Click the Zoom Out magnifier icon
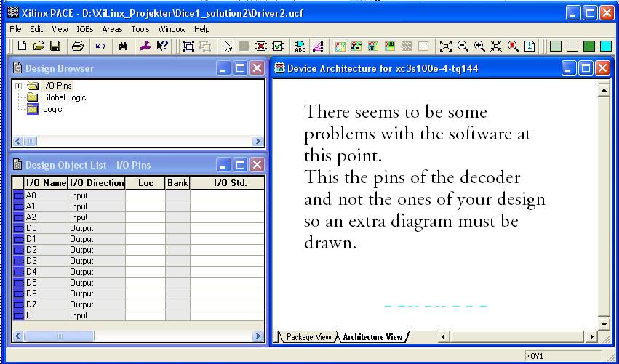The width and height of the screenshot is (619, 364). click(463, 46)
